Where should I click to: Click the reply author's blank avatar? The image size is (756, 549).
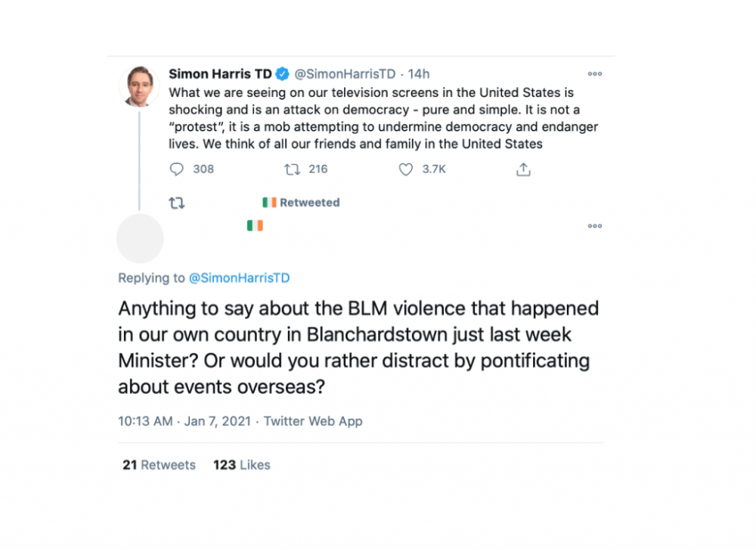140,238
